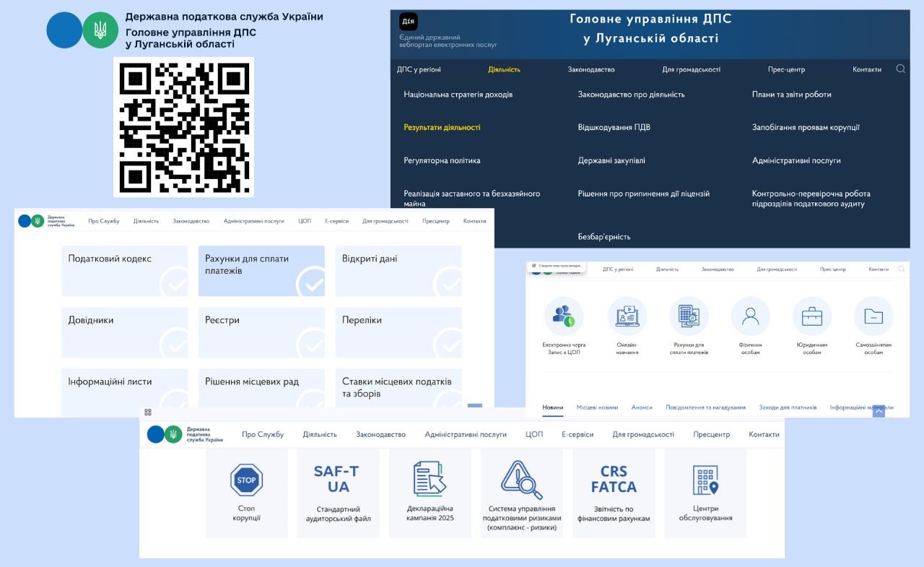This screenshot has height=567, width=924.
Task: Open ДПС у регіоні in dark header
Action: click(x=419, y=69)
